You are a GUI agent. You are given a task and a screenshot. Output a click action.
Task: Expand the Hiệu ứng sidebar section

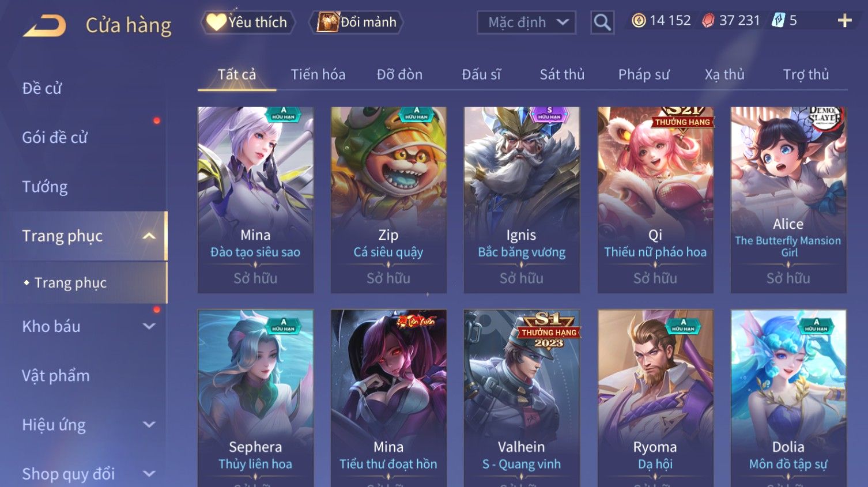pos(149,425)
